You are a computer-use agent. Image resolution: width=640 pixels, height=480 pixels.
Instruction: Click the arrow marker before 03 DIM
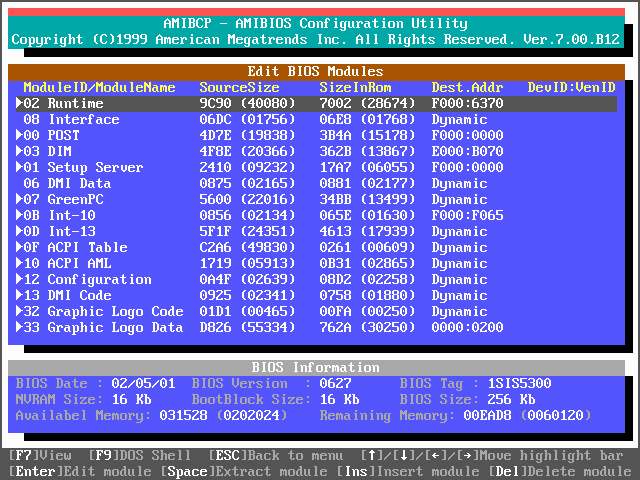click(19, 151)
